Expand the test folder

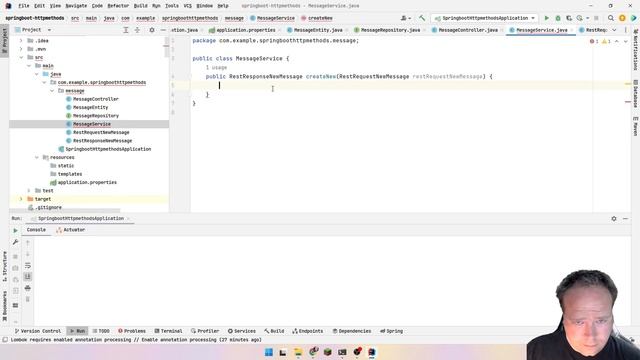29,191
